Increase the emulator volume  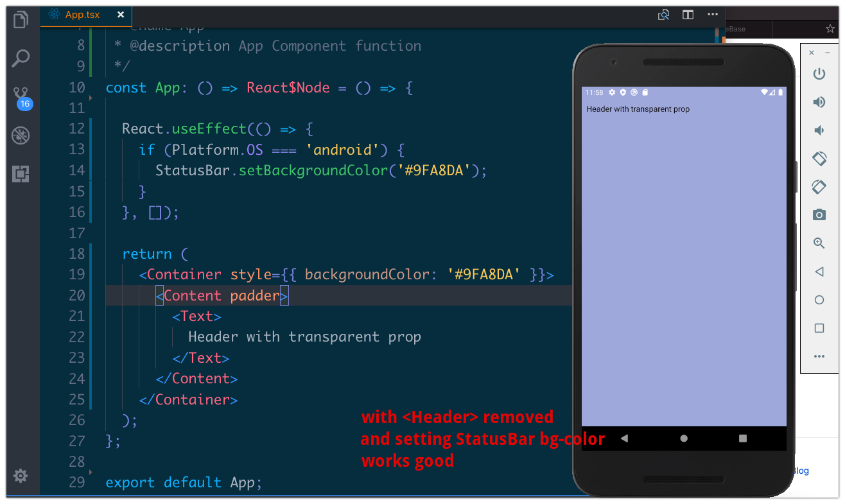pyautogui.click(x=819, y=102)
